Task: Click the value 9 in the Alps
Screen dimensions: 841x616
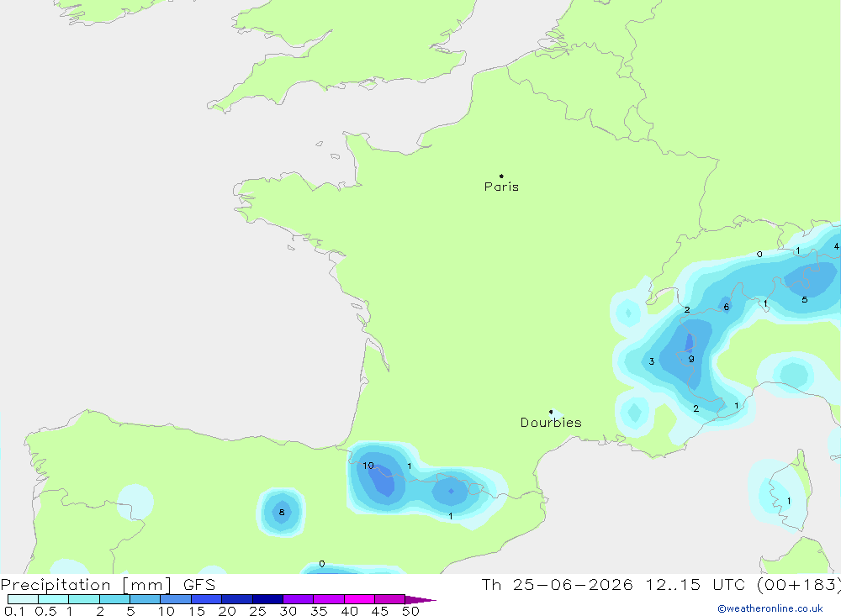Action: point(691,359)
